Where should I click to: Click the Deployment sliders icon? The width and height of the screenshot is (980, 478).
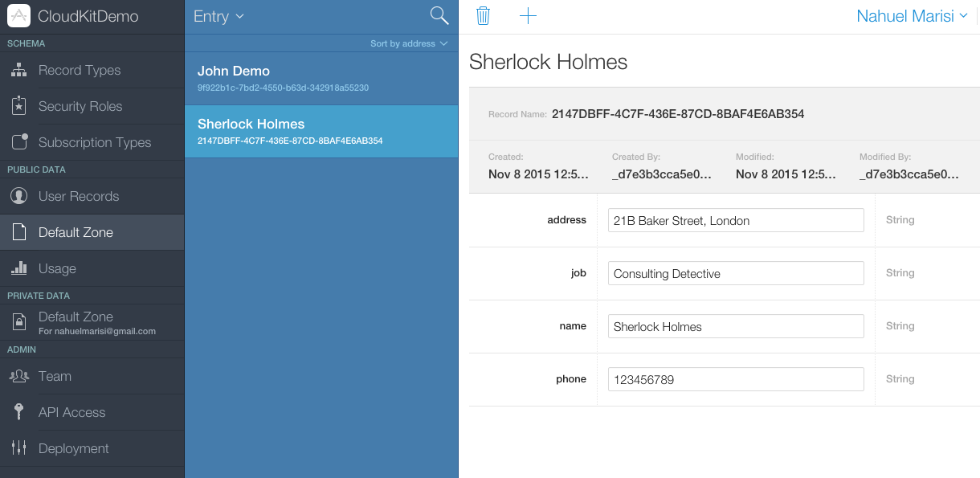click(19, 448)
